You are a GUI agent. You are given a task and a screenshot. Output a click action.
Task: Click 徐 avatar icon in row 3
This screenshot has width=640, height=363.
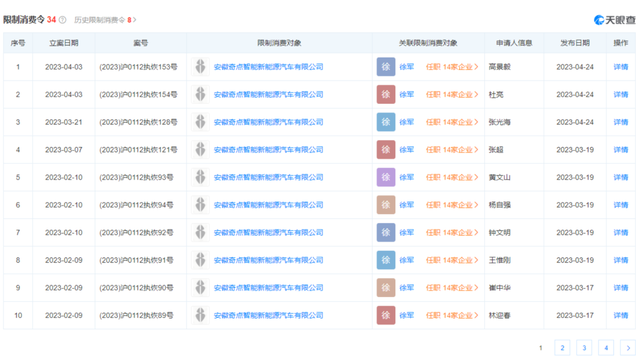point(386,122)
